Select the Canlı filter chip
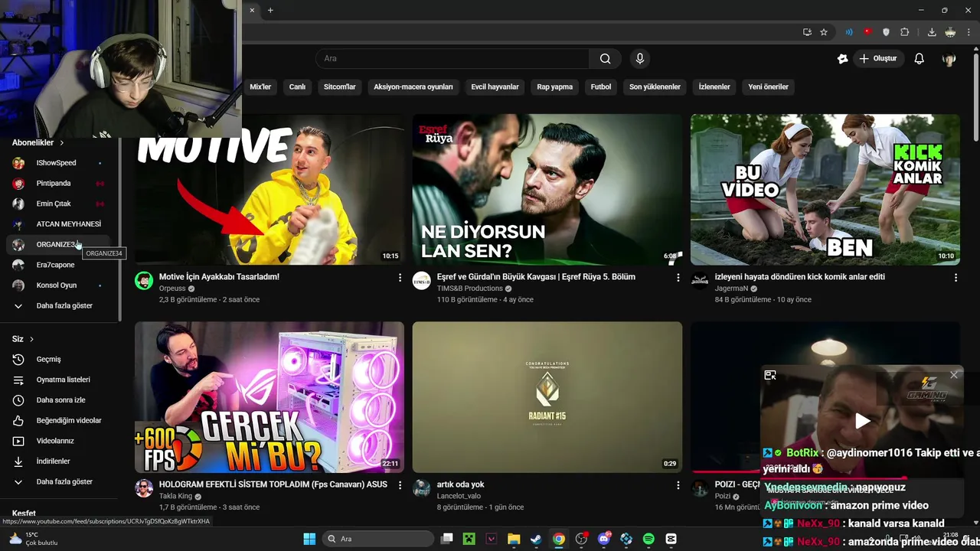 (297, 86)
